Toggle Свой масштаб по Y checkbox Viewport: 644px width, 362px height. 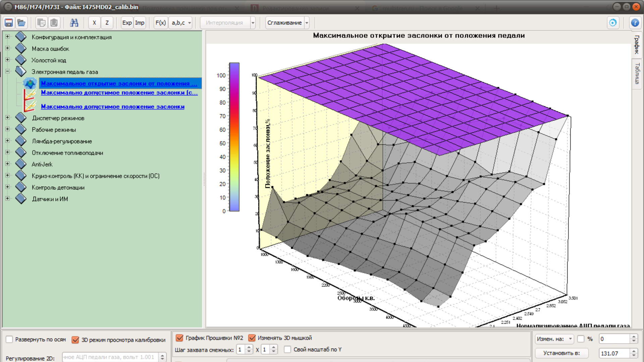click(287, 349)
